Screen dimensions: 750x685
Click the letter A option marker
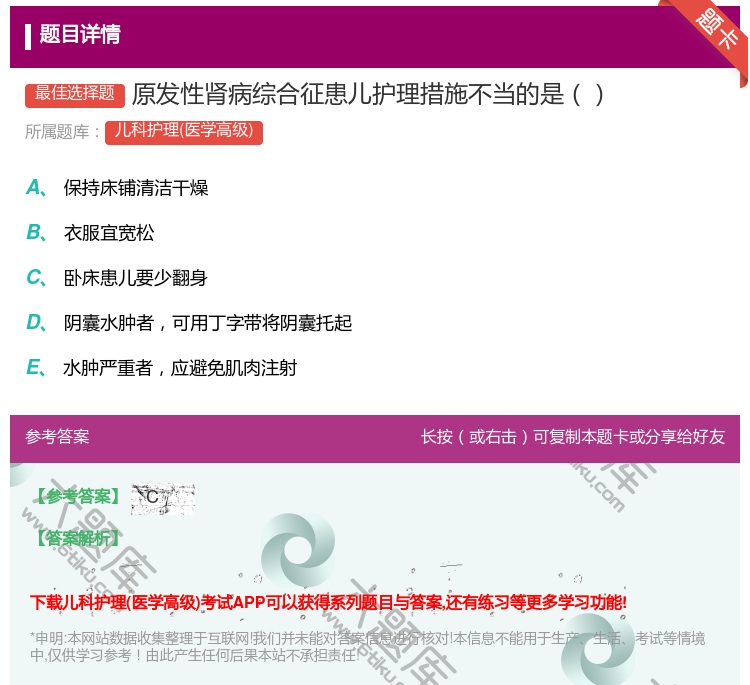point(36,188)
